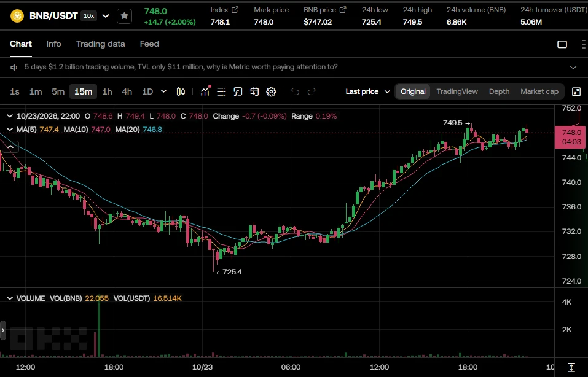
Task: Select the 1s timeframe
Action: [x=15, y=92]
